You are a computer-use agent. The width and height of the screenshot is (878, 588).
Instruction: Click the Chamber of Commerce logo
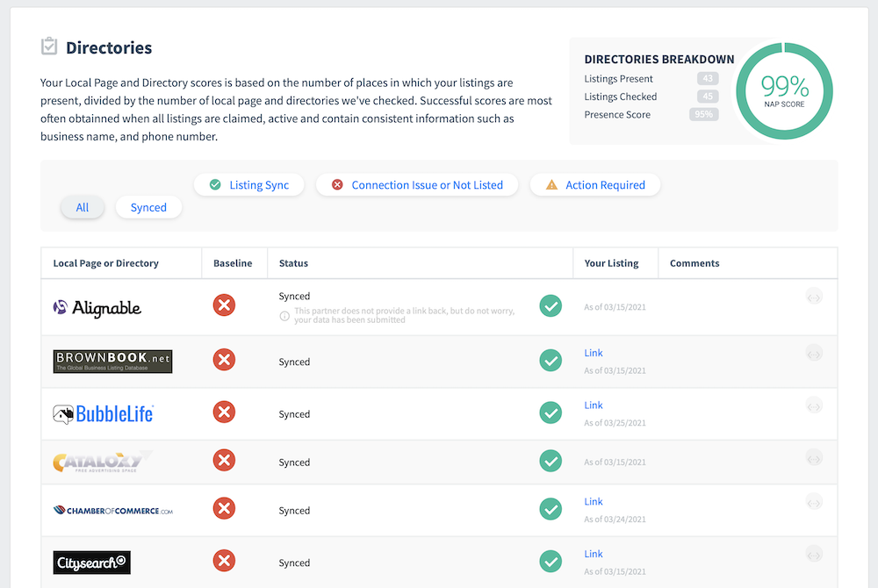click(113, 510)
